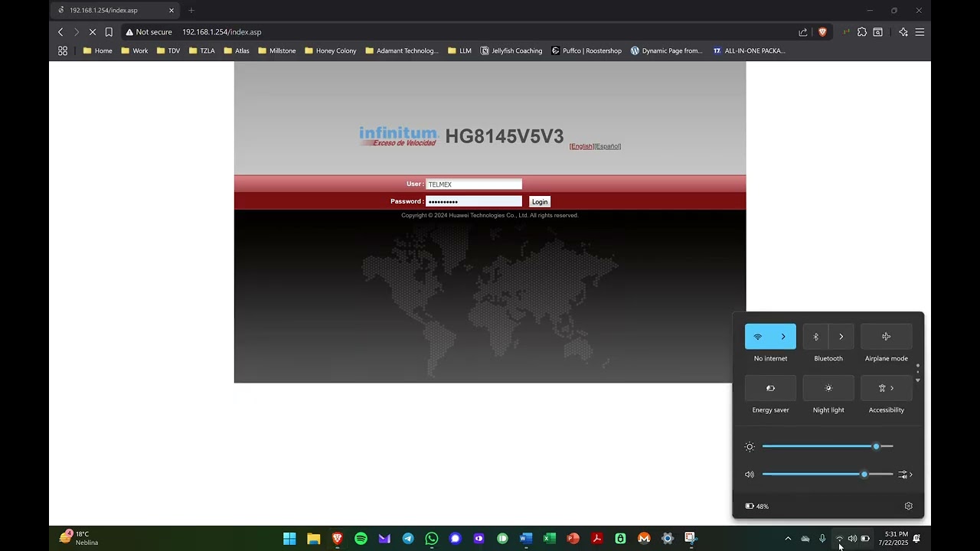
Task: Open Windows Settings gear from taskbar
Action: [x=668, y=539]
